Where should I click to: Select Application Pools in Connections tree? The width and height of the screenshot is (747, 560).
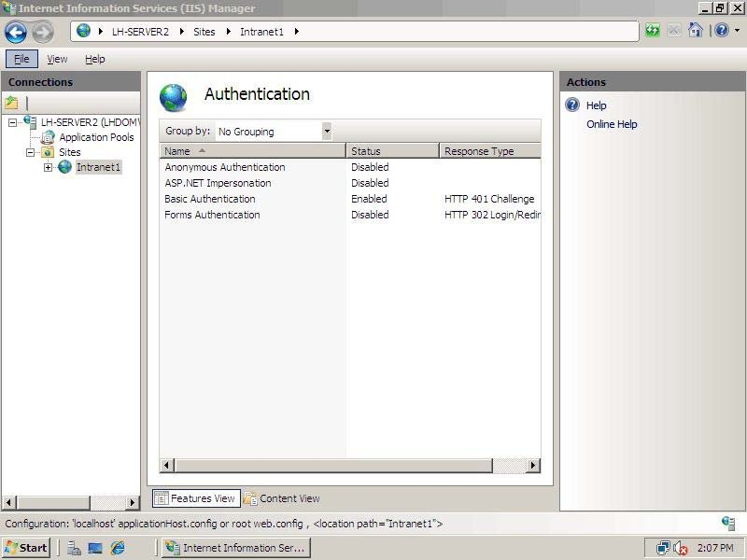pos(97,137)
